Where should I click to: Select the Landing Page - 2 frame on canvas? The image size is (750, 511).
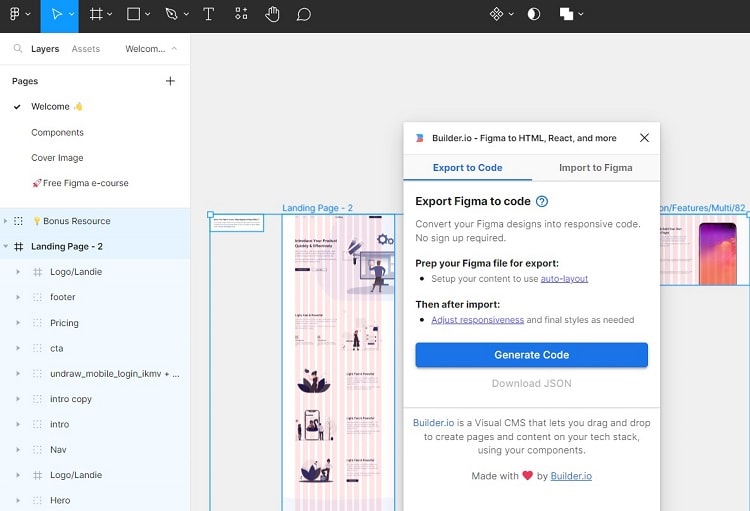click(x=339, y=363)
